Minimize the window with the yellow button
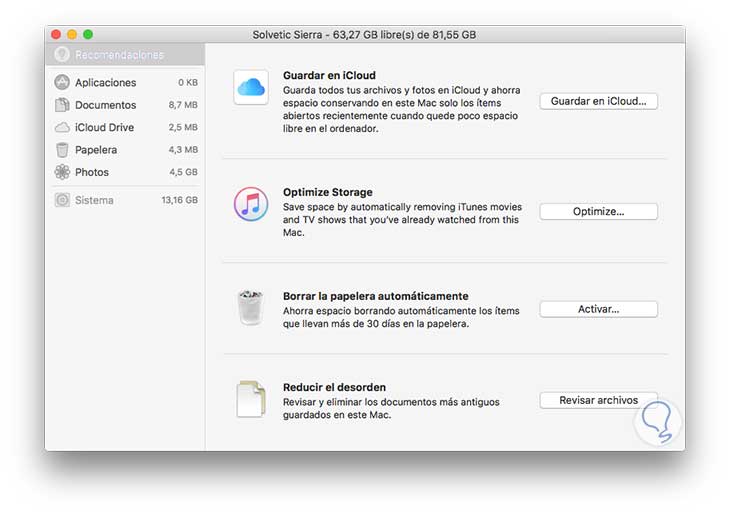The height and width of the screenshot is (515, 730). pyautogui.click(x=72, y=34)
